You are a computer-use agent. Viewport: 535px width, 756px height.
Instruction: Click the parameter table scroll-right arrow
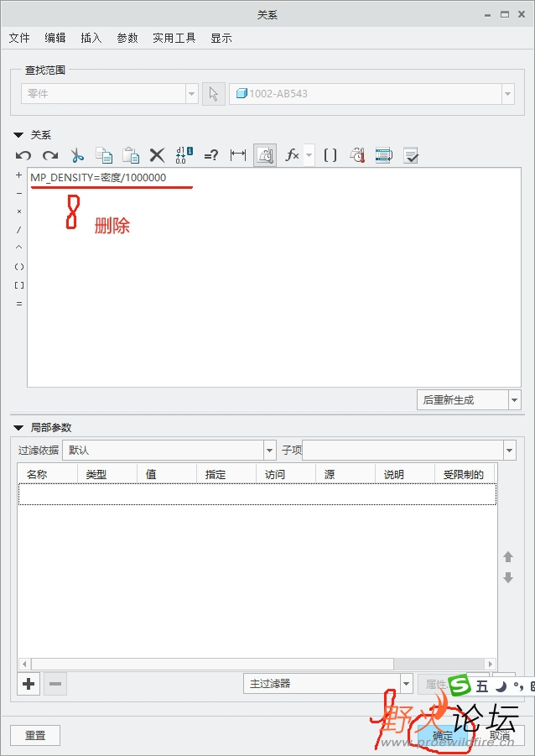pyautogui.click(x=491, y=664)
